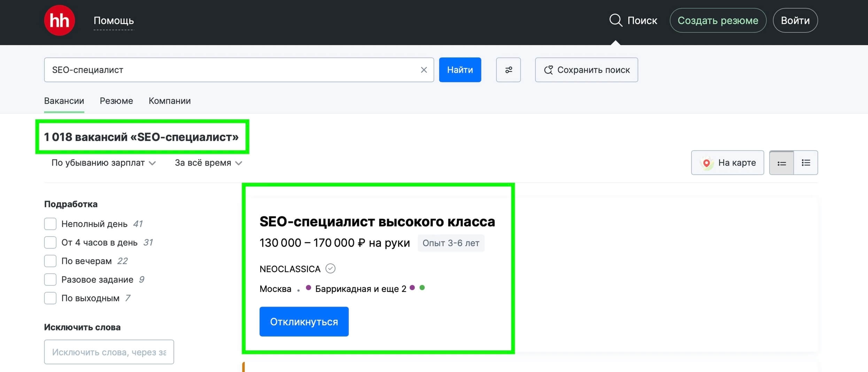Open the Компании tab

click(170, 101)
